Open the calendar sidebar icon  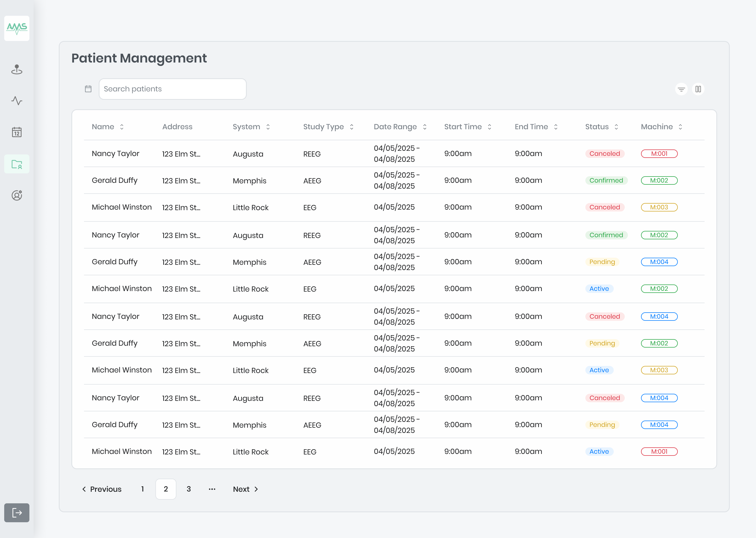tap(17, 132)
